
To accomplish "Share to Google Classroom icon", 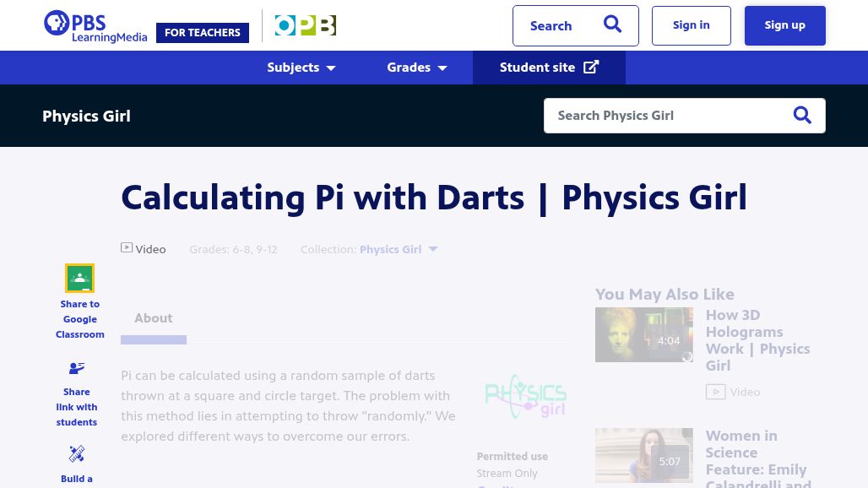I will (x=79, y=278).
